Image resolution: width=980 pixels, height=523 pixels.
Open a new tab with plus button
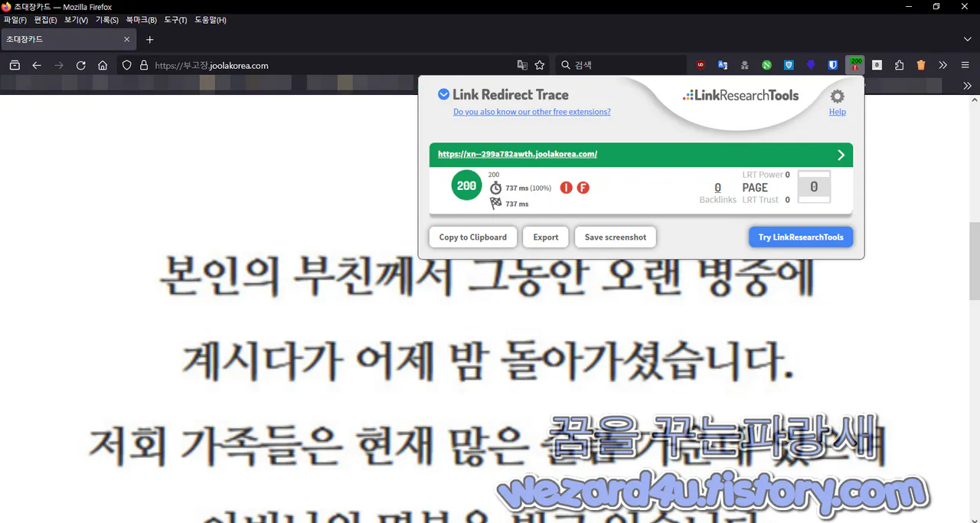click(x=150, y=39)
